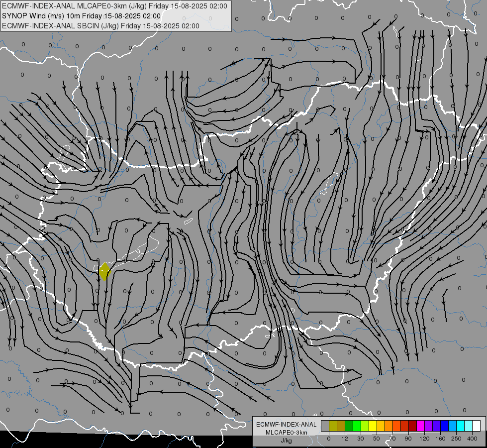Click the MLCAPE0-3km title line in the header box
Screen dimensions: 487x448
114,6
